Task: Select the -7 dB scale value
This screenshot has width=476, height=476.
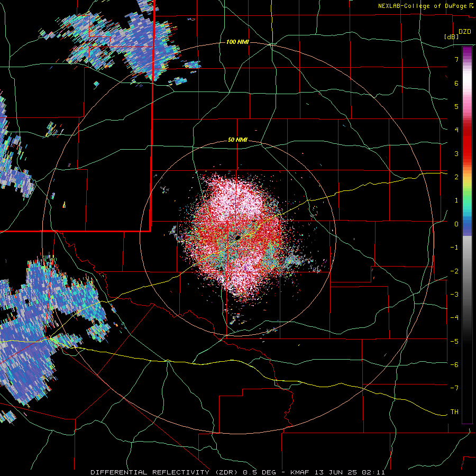Action: (x=454, y=388)
